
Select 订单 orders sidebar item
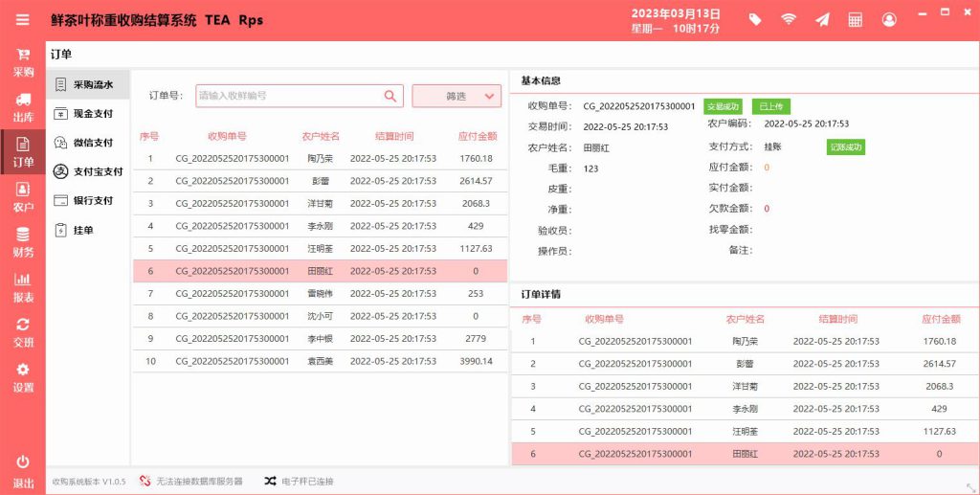23,152
